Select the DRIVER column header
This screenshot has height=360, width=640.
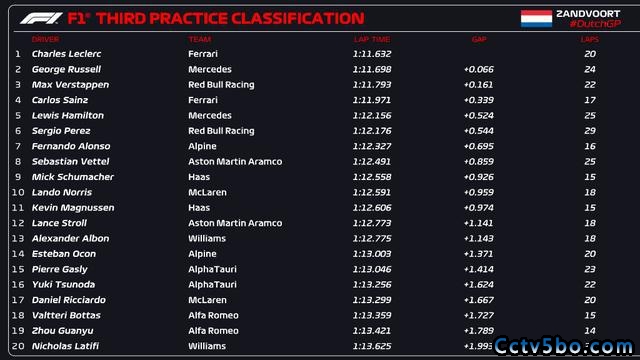coord(45,39)
